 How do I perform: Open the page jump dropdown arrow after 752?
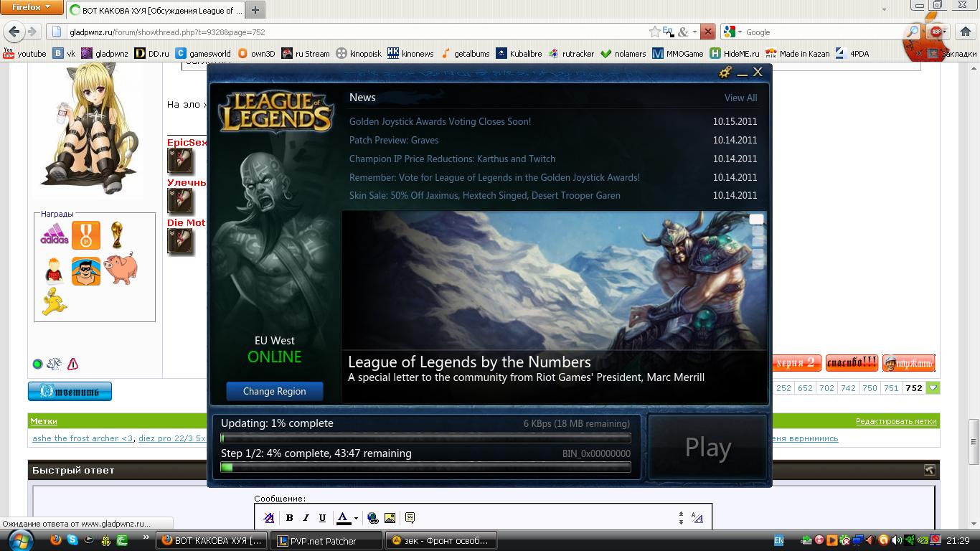pyautogui.click(x=933, y=388)
